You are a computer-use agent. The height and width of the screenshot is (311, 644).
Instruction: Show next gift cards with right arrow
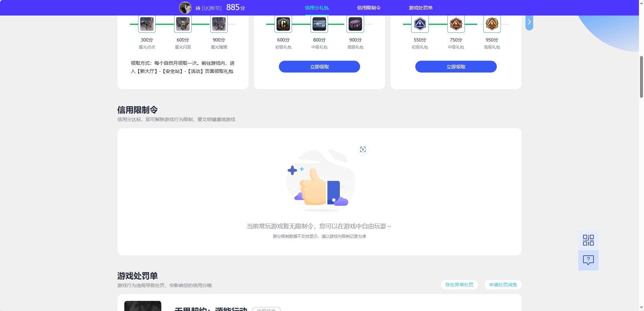(529, 22)
